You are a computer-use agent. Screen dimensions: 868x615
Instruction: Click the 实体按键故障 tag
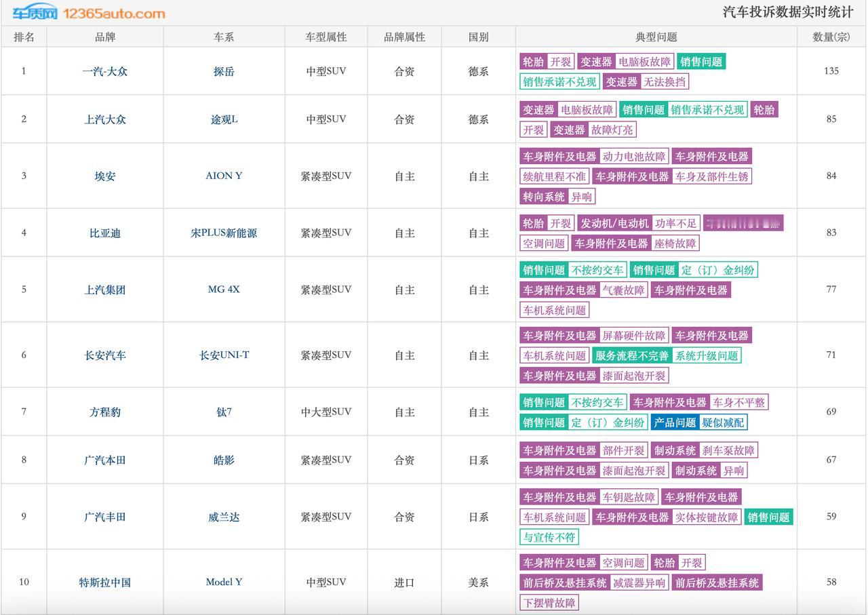click(707, 517)
